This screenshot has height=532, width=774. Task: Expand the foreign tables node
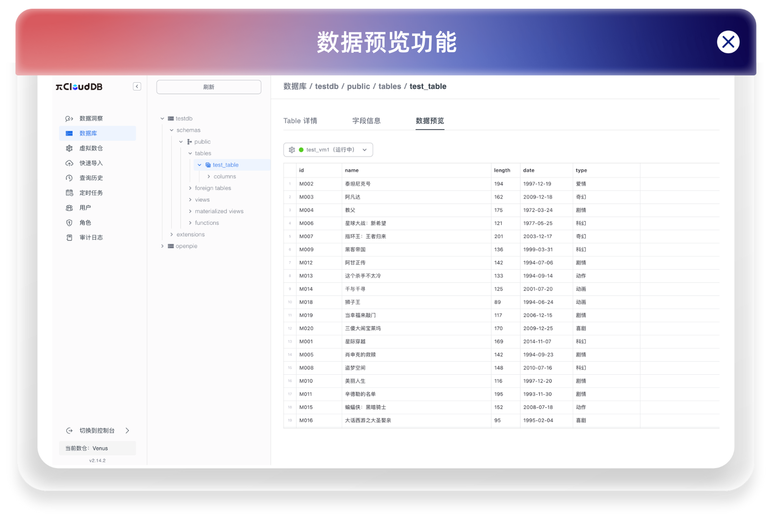[190, 188]
